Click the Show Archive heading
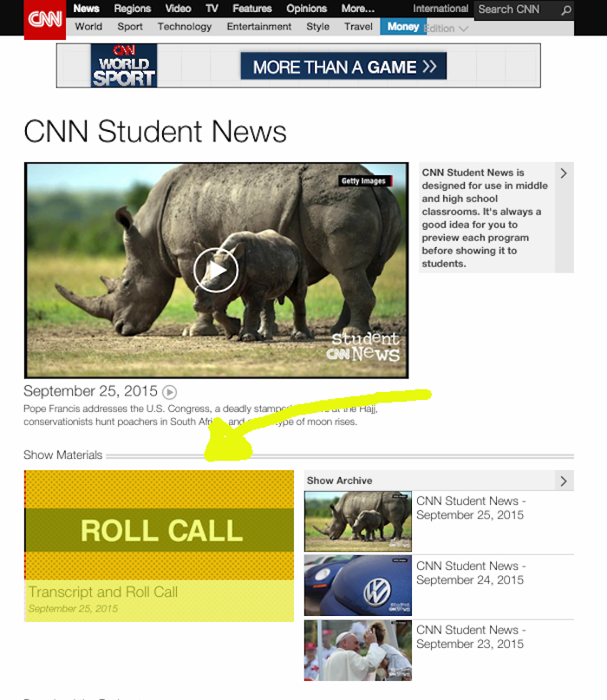The width and height of the screenshot is (607, 700). 340,481
